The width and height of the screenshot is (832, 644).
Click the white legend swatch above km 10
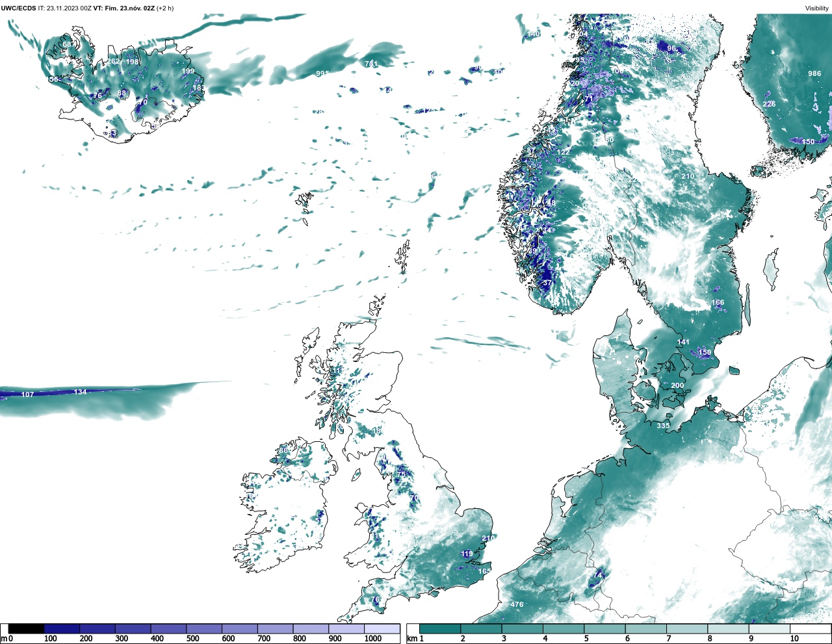[811, 628]
